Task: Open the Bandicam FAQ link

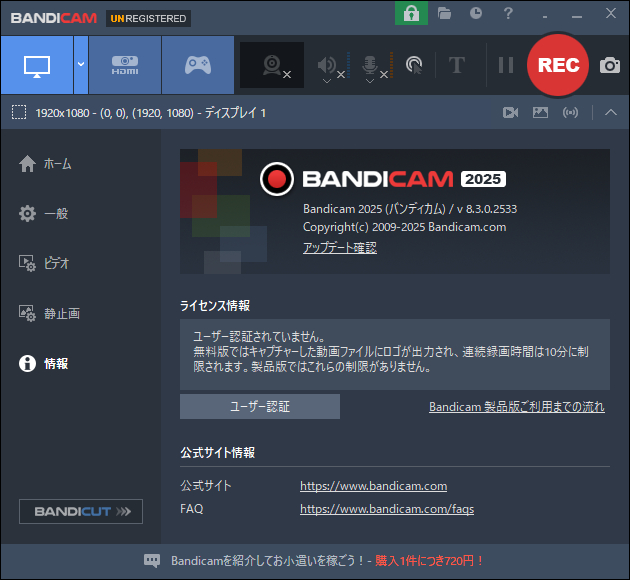Action: point(387,509)
